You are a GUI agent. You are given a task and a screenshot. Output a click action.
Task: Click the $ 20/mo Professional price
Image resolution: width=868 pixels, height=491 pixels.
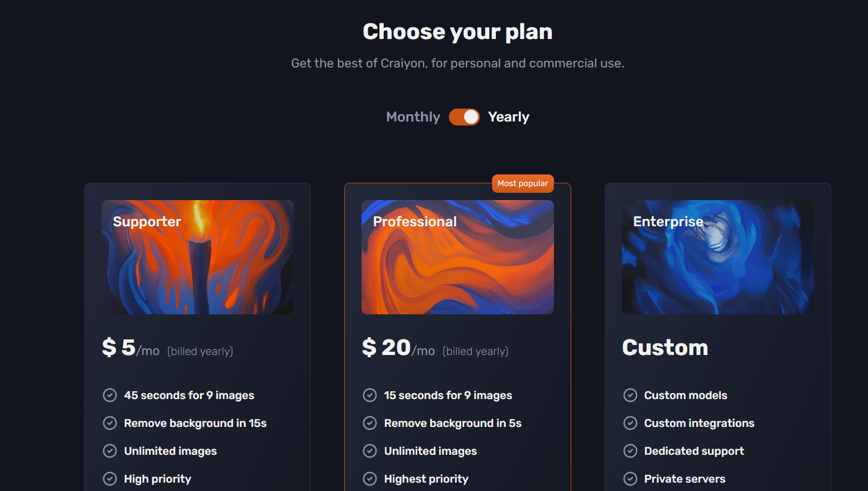[398, 348]
